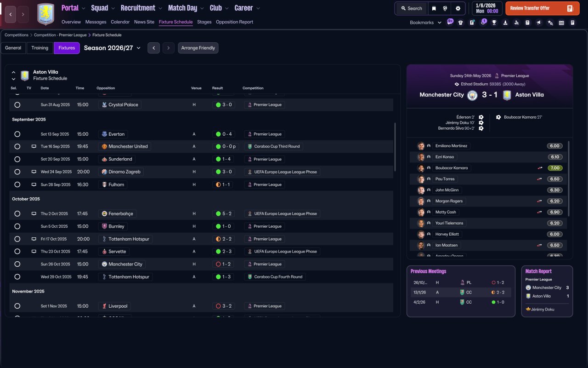Open the settings gear icon
The image size is (588, 368).
(x=458, y=8)
